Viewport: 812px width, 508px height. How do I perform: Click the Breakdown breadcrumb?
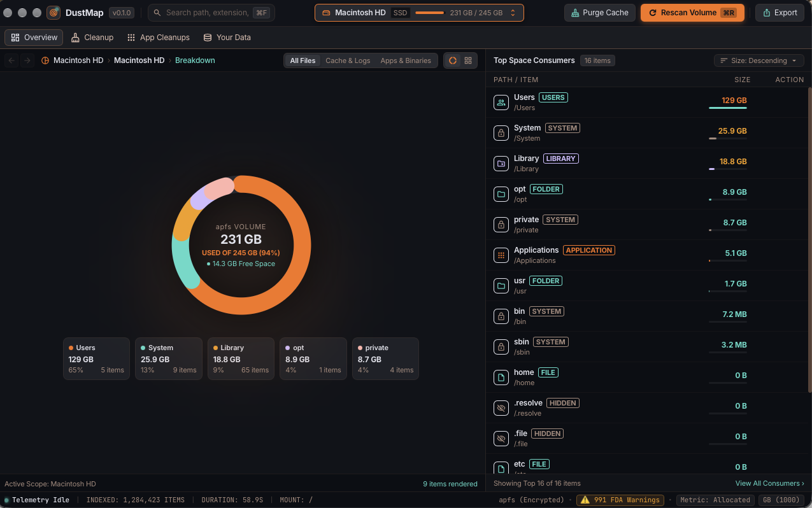(195, 60)
